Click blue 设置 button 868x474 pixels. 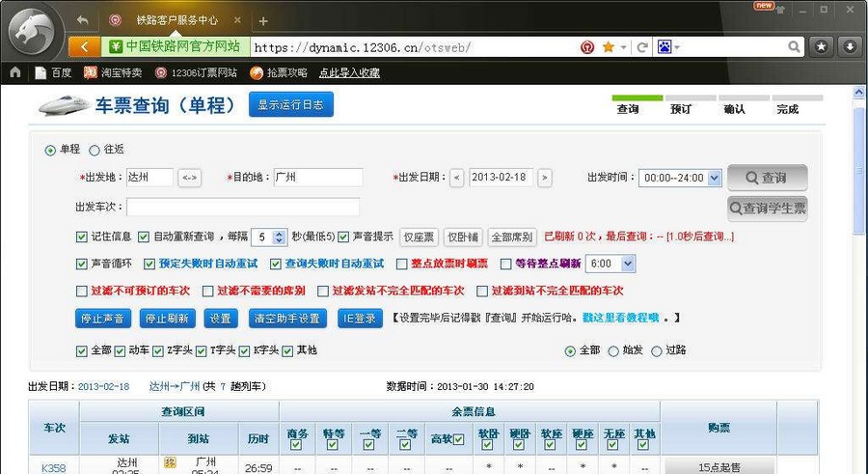point(220,319)
